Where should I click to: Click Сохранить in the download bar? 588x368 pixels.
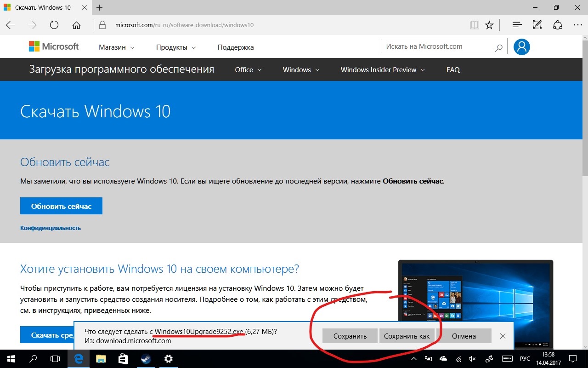[350, 336]
